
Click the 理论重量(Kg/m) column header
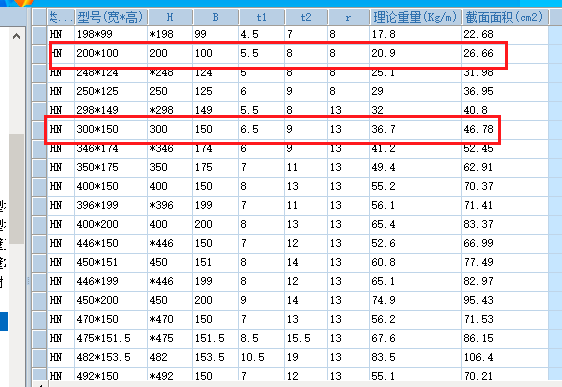(415, 17)
